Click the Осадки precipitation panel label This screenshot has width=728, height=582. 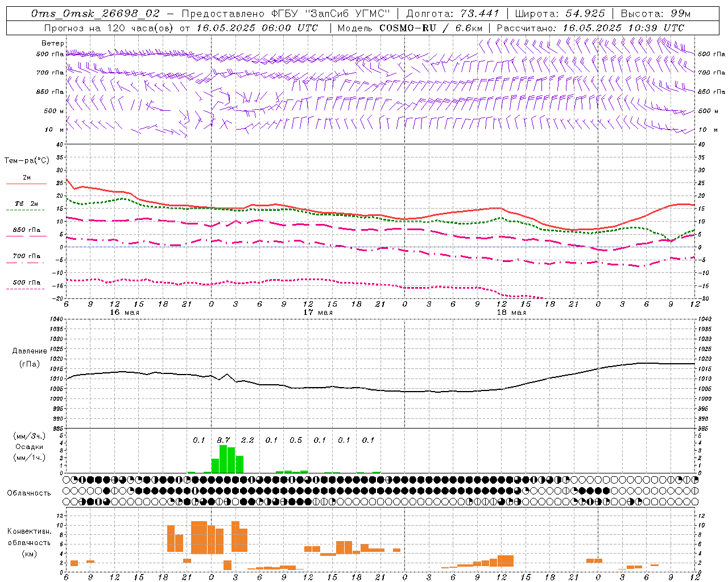point(29,447)
